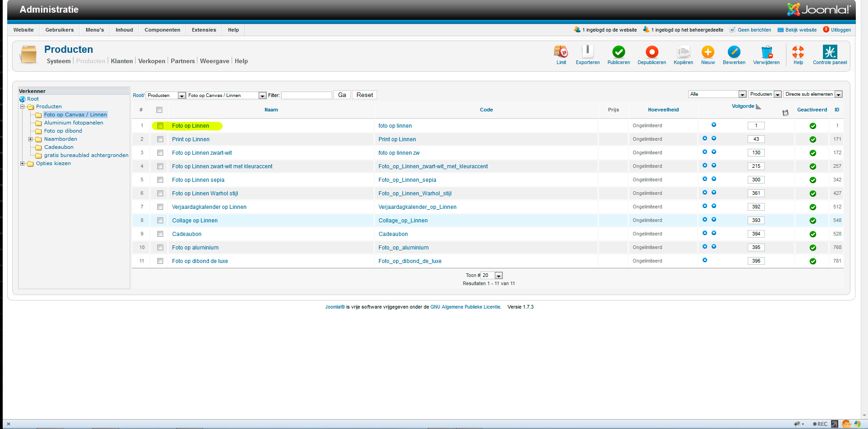This screenshot has height=429, width=868.
Task: Toggle the select-all checkbox in table header
Action: [x=159, y=110]
